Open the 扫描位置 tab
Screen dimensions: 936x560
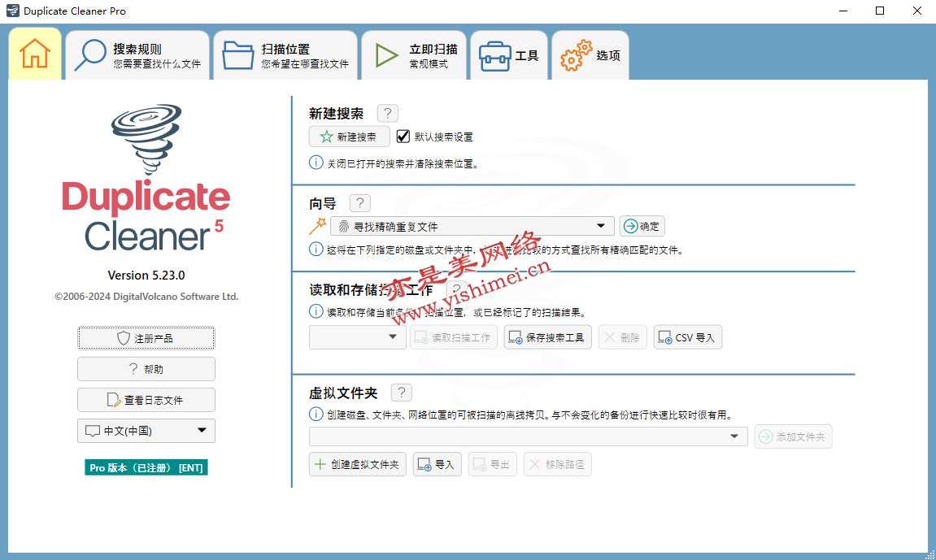(x=285, y=55)
